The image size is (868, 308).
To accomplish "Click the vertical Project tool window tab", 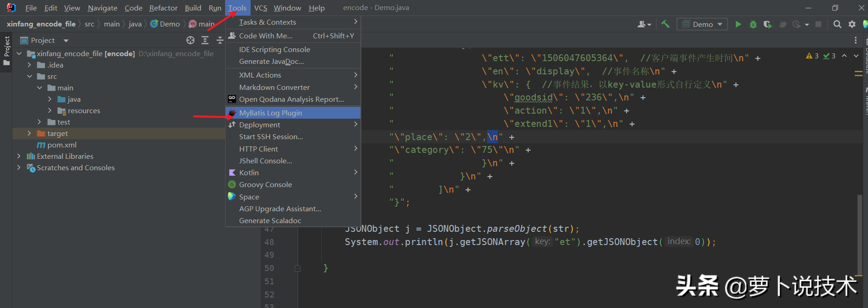I will pos(6,47).
